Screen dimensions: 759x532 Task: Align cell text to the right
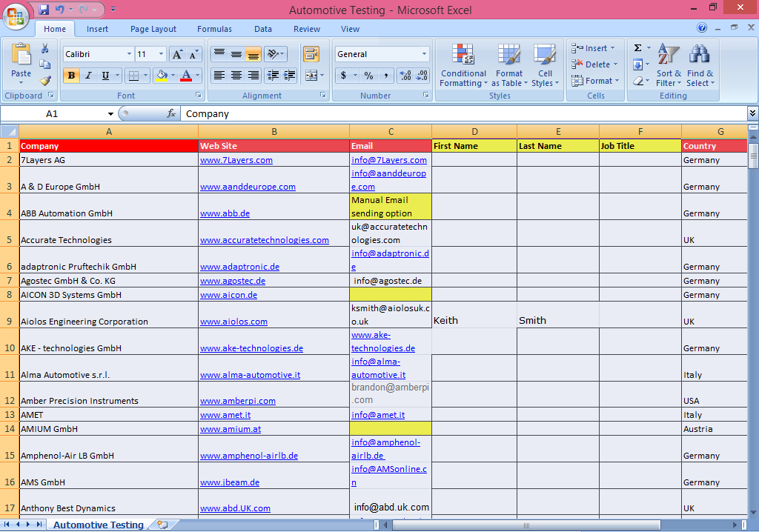(253, 75)
